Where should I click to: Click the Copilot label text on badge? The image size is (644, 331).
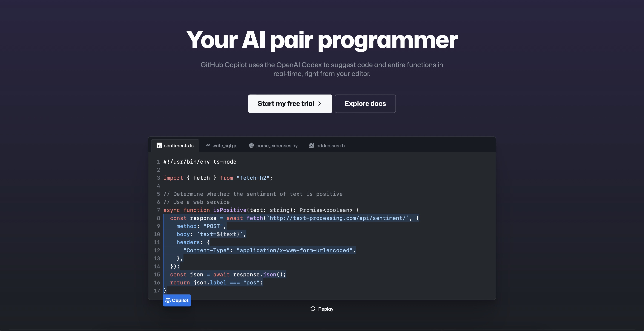180,301
